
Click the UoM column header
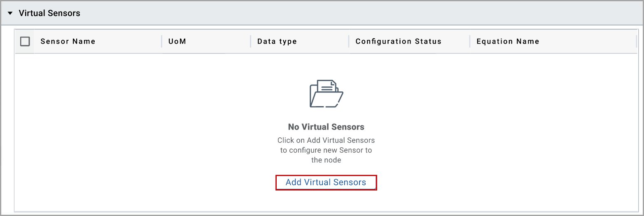(x=177, y=41)
